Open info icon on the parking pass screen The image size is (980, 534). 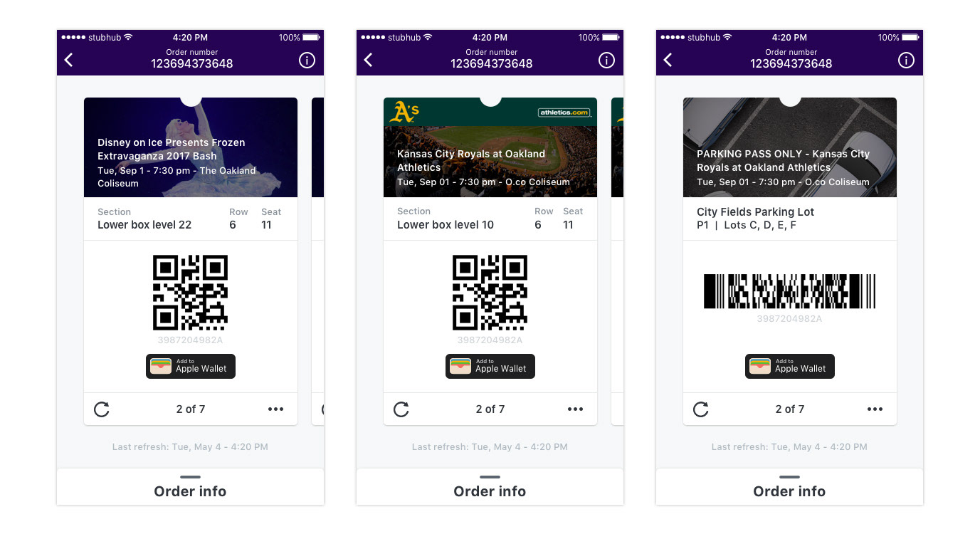click(906, 61)
